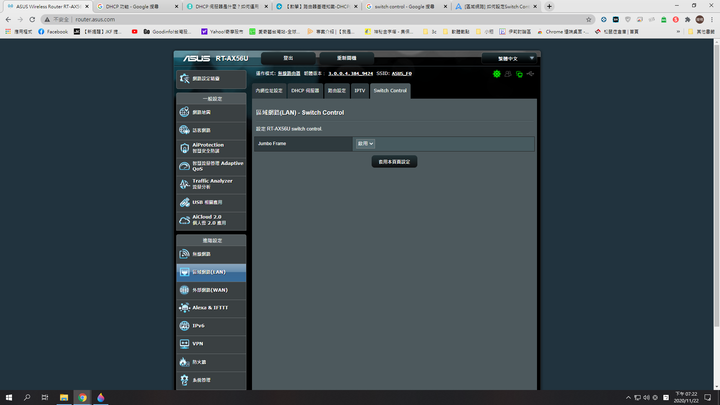Viewport: 720px width, 405px height.
Task: Open the Facebook bookmark
Action: [x=53, y=32]
